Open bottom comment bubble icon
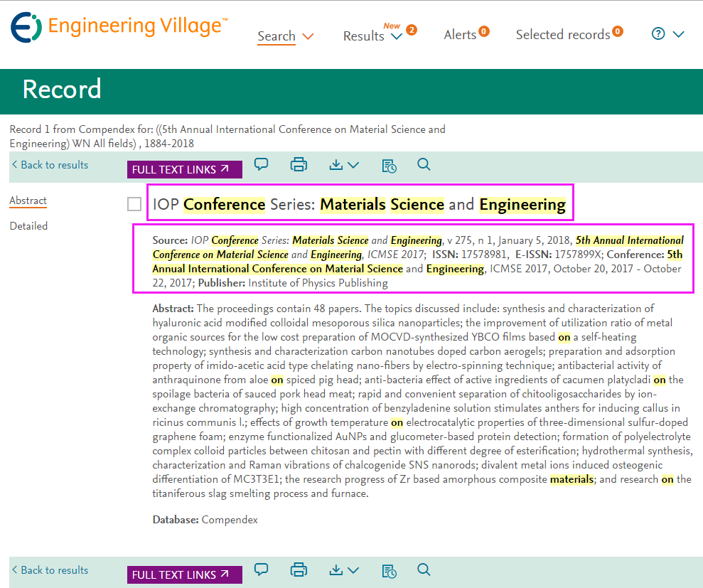The height and width of the screenshot is (588, 703). (262, 570)
